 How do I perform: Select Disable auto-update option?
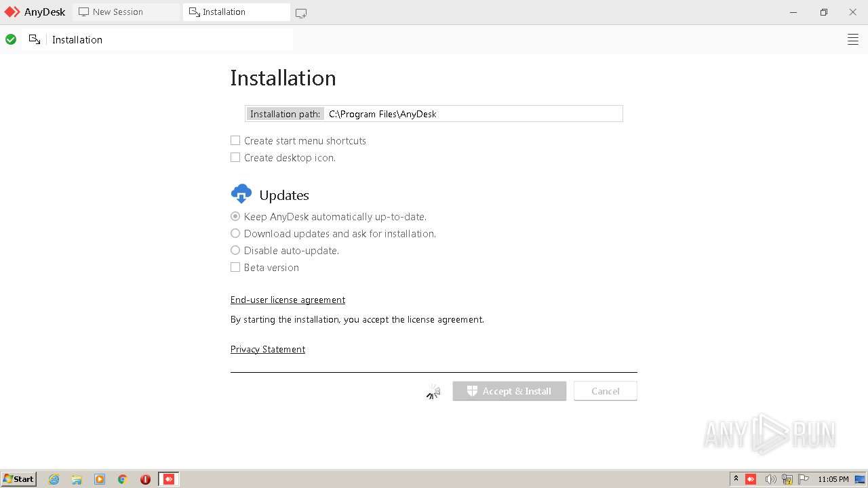click(235, 250)
